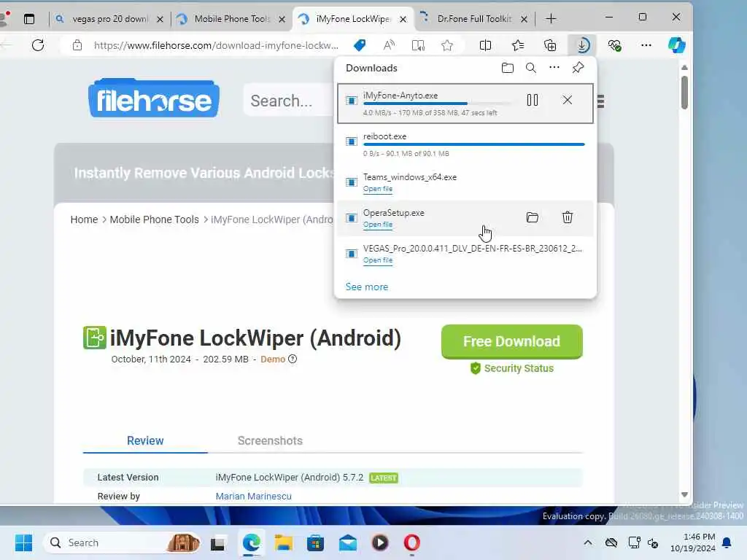The height and width of the screenshot is (560, 747).
Task: Pause the iMyFone-Anyto.exe download
Action: pos(532,100)
